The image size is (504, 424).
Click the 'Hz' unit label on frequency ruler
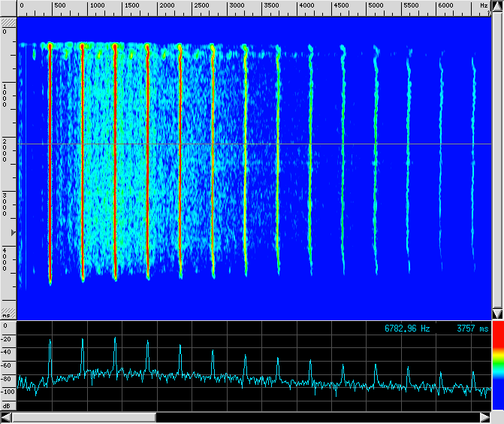[484, 5]
